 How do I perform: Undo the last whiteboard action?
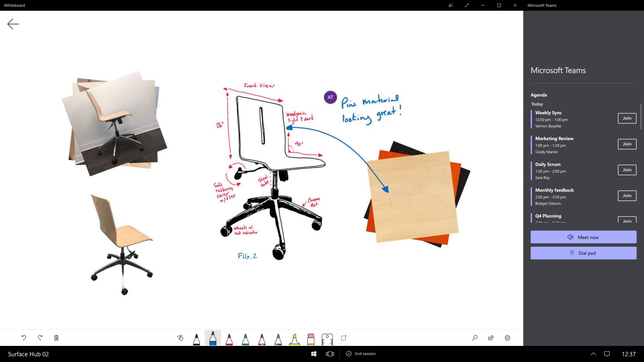click(x=23, y=338)
